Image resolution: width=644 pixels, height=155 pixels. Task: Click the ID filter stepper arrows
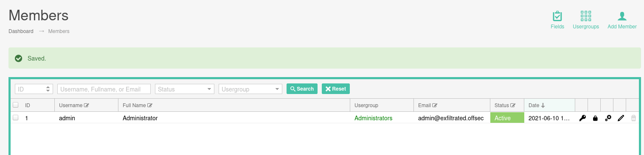point(48,89)
